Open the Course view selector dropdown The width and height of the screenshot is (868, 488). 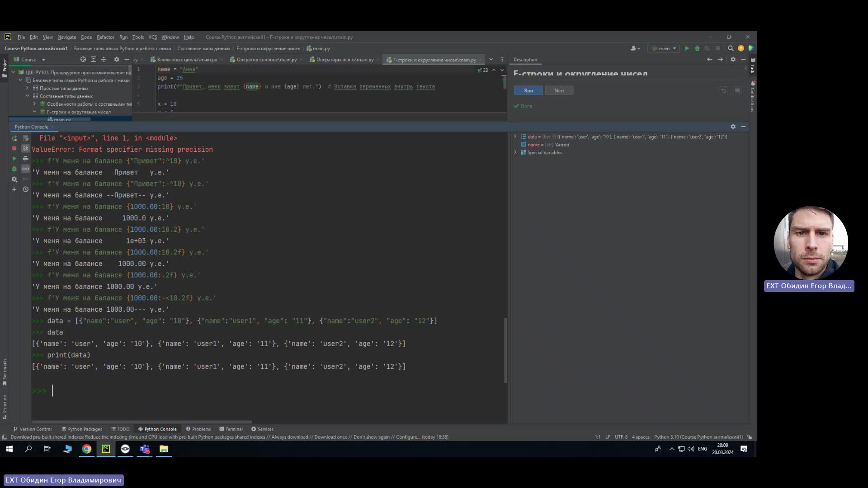pos(30,60)
